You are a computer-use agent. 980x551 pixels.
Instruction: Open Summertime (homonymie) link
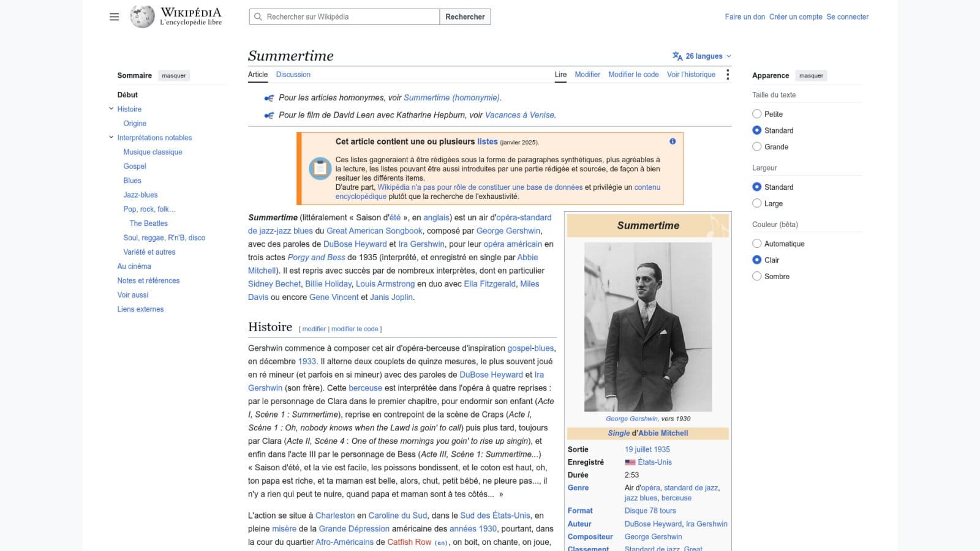[x=451, y=98]
